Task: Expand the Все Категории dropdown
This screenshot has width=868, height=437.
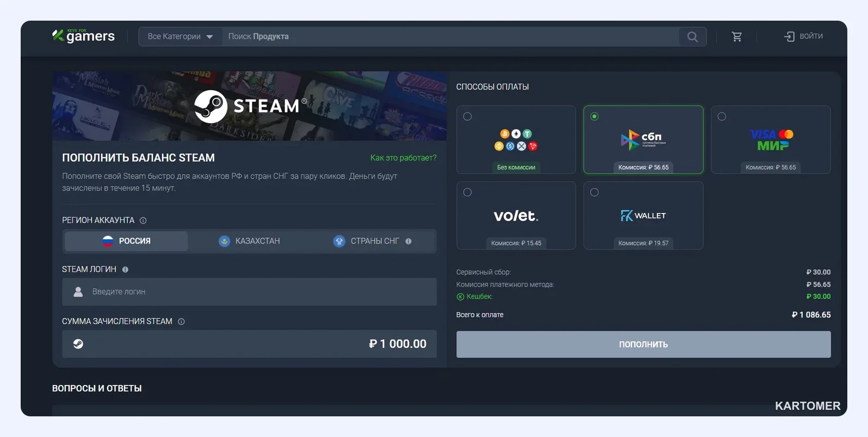Action: point(180,36)
